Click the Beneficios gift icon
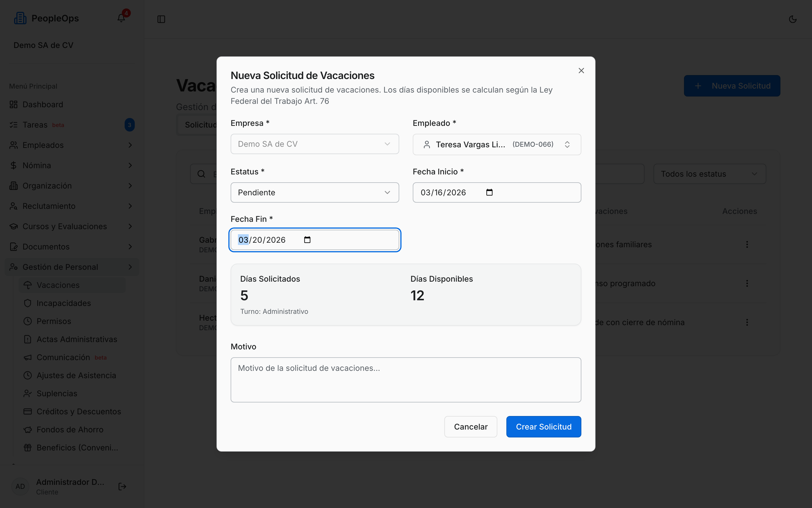This screenshot has width=812, height=508. (28, 448)
